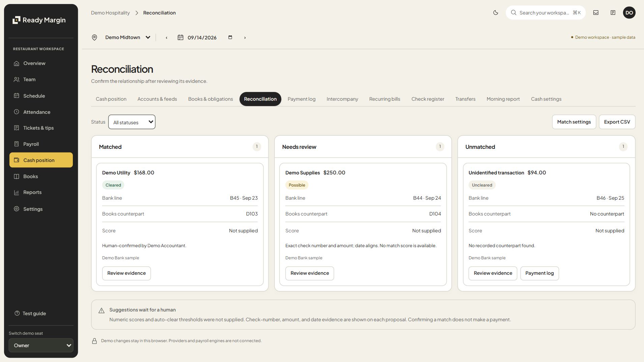Click the Match settings button

click(x=574, y=122)
